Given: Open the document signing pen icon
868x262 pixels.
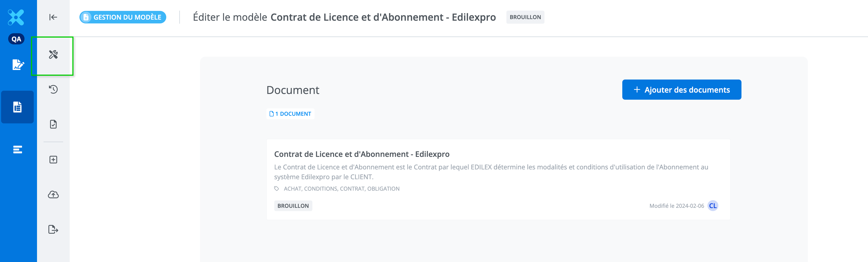Looking at the screenshot, I should click(x=18, y=64).
